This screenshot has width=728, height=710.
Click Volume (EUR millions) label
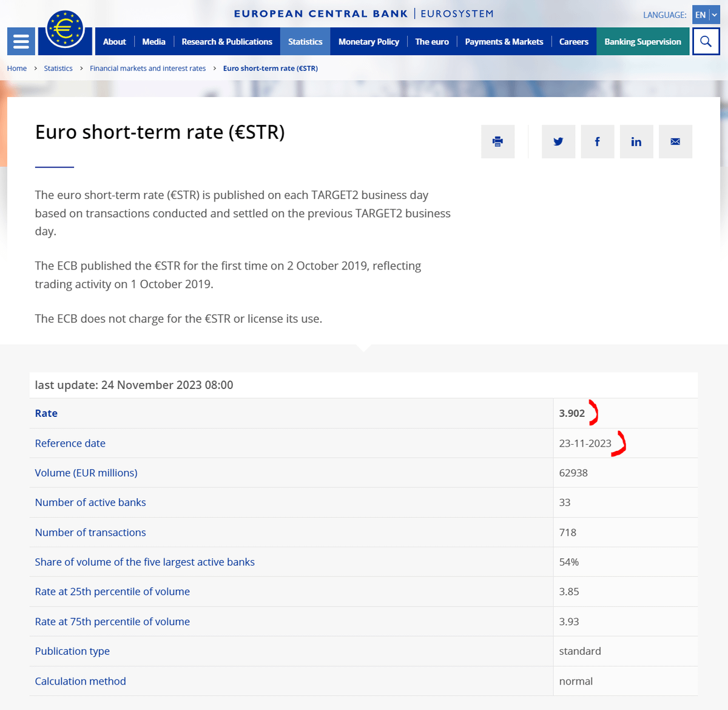tap(86, 473)
